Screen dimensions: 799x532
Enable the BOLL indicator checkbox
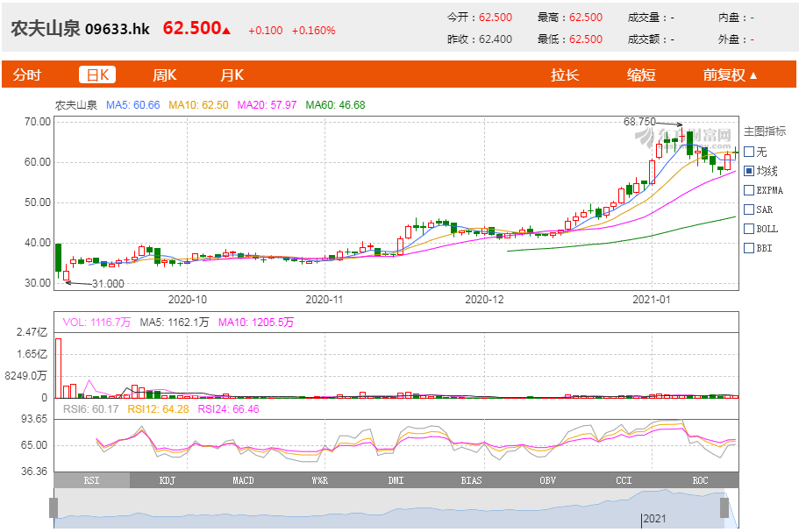[749, 229]
